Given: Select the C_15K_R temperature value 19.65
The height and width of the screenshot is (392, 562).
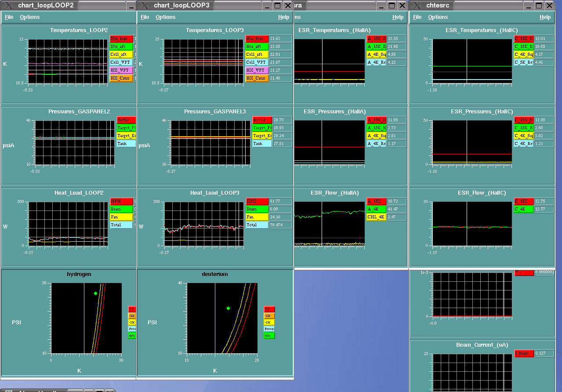Looking at the screenshot, I should (544, 47).
